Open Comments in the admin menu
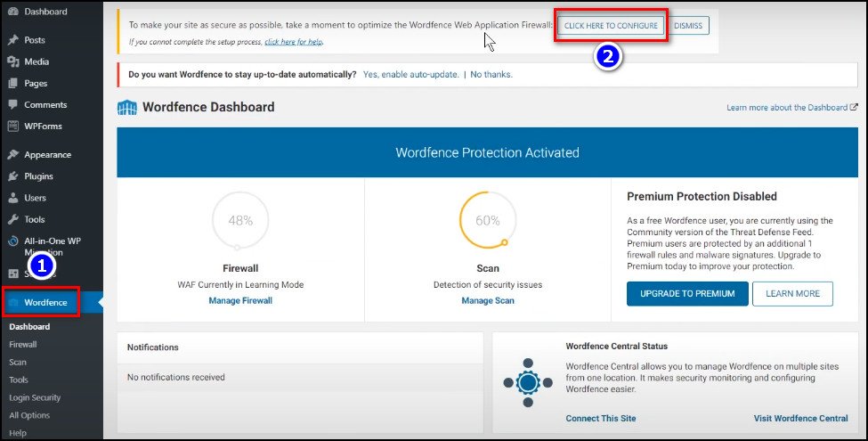The width and height of the screenshot is (868, 441). click(x=45, y=105)
